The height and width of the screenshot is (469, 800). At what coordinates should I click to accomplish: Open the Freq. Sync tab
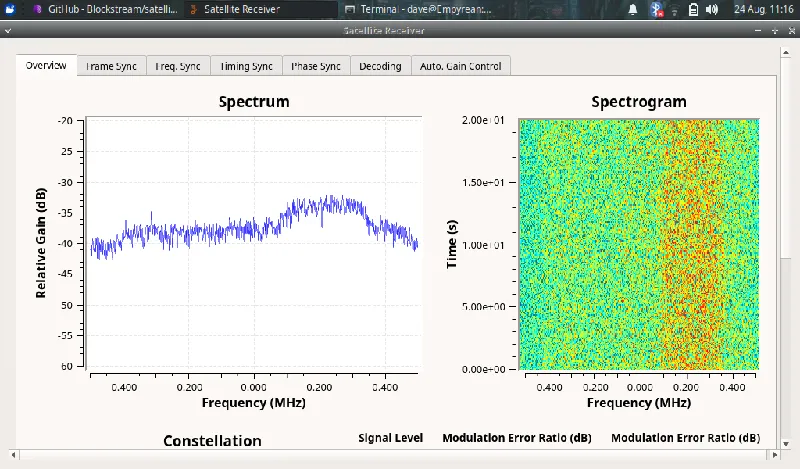(178, 66)
